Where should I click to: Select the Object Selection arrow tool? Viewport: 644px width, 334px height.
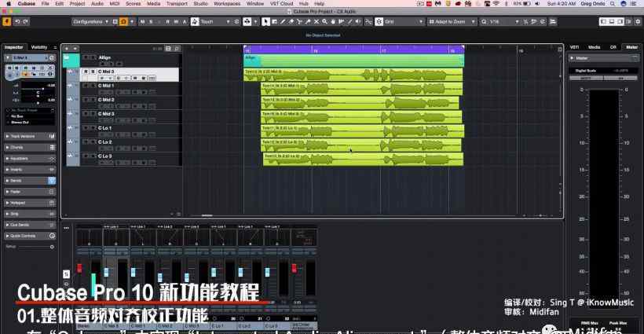[x=265, y=21]
